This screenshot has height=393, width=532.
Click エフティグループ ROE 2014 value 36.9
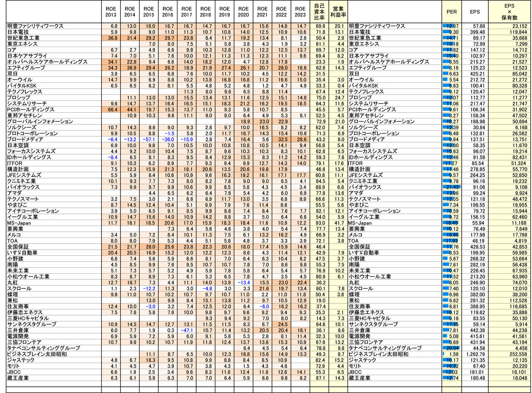pyautogui.click(x=131, y=67)
